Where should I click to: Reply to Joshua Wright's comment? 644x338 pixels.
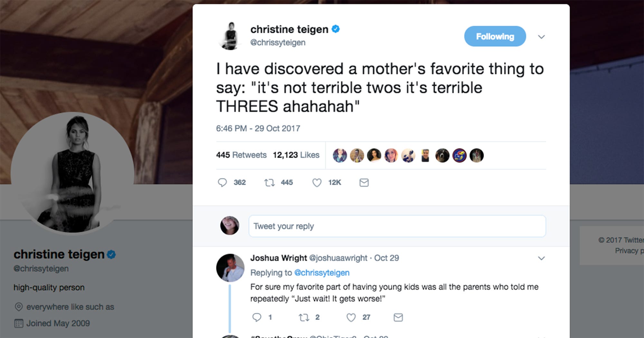click(x=257, y=317)
